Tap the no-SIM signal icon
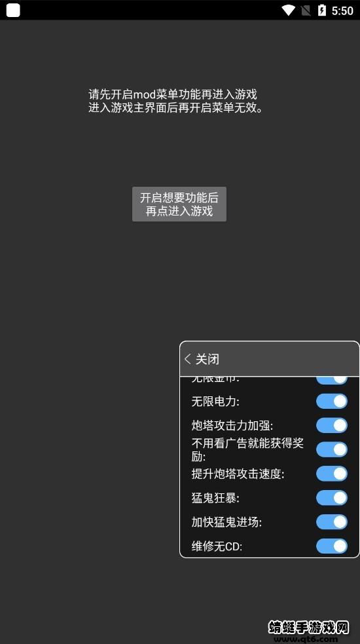This screenshot has height=644, width=360. click(x=306, y=10)
